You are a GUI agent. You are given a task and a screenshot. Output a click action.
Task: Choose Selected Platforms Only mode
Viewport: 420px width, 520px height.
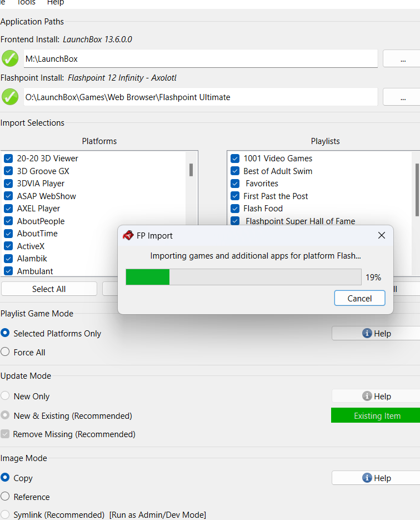5,333
